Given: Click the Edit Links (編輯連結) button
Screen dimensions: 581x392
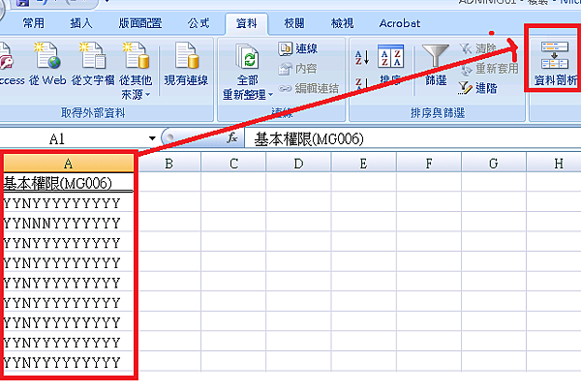Looking at the screenshot, I should pos(309,88).
